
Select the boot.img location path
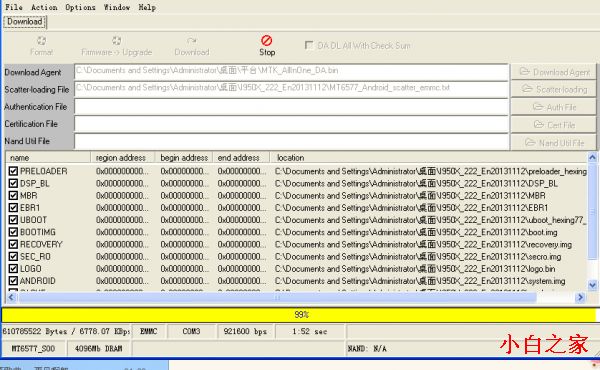click(416, 232)
